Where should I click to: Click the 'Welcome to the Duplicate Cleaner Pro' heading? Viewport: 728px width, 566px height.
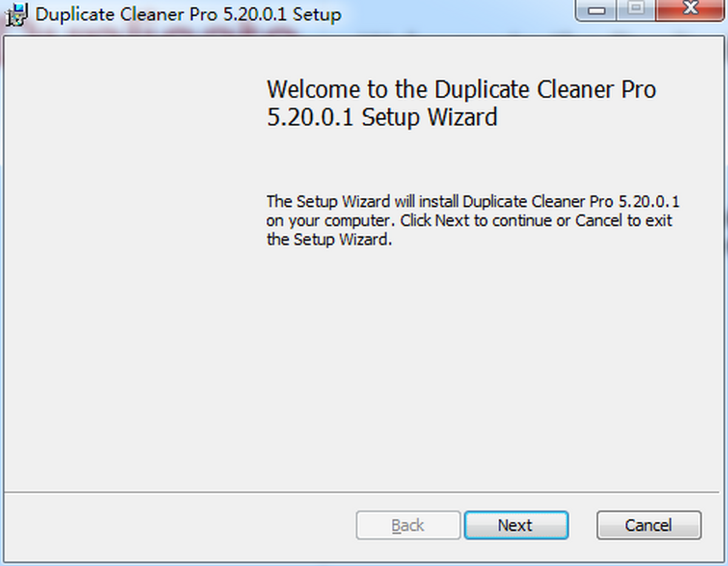click(x=461, y=103)
